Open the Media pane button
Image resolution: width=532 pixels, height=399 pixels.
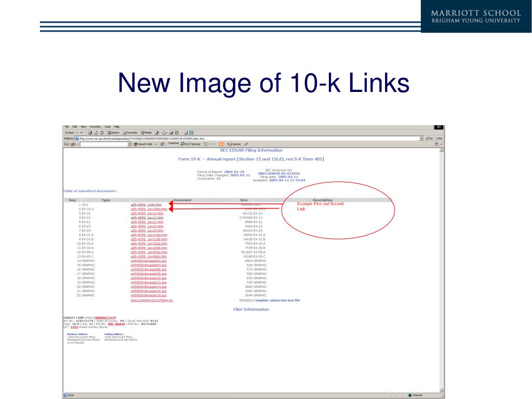(x=147, y=132)
